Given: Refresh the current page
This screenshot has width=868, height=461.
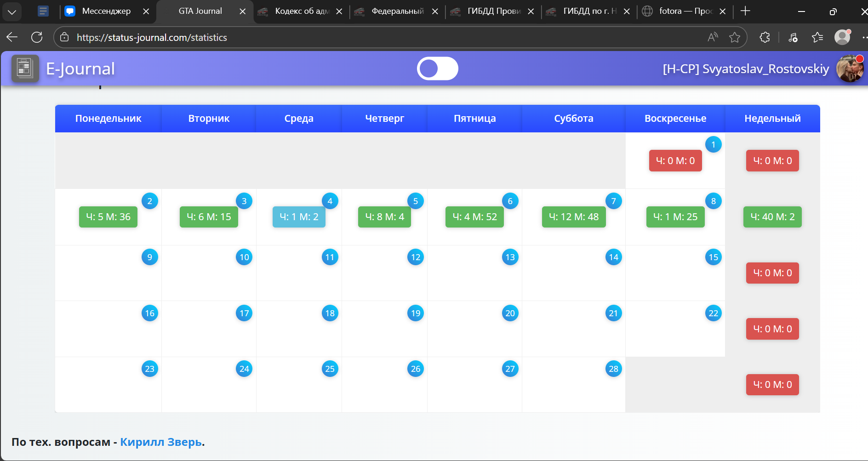Looking at the screenshot, I should tap(37, 37).
